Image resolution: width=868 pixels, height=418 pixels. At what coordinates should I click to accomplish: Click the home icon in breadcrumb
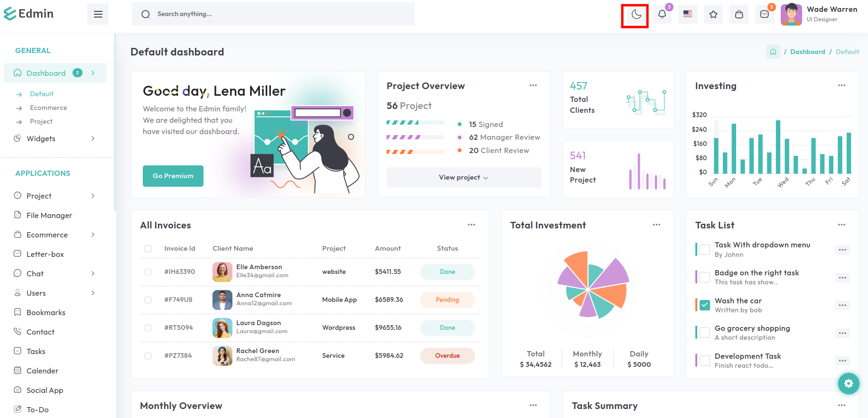point(773,52)
